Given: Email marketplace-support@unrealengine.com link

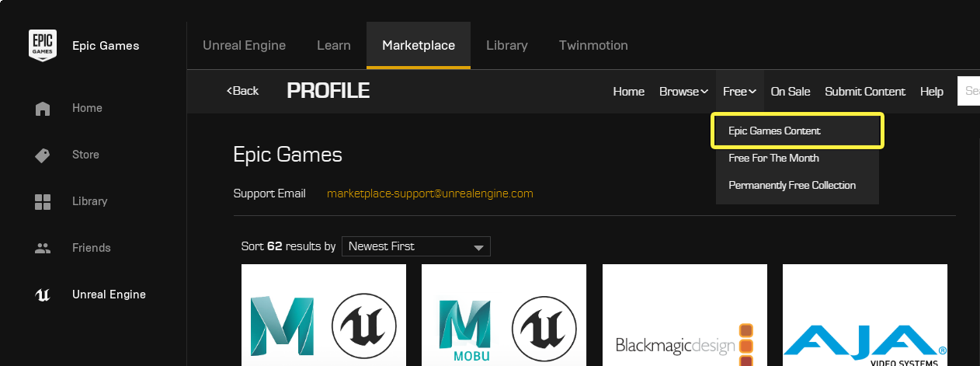Looking at the screenshot, I should pyautogui.click(x=430, y=193).
